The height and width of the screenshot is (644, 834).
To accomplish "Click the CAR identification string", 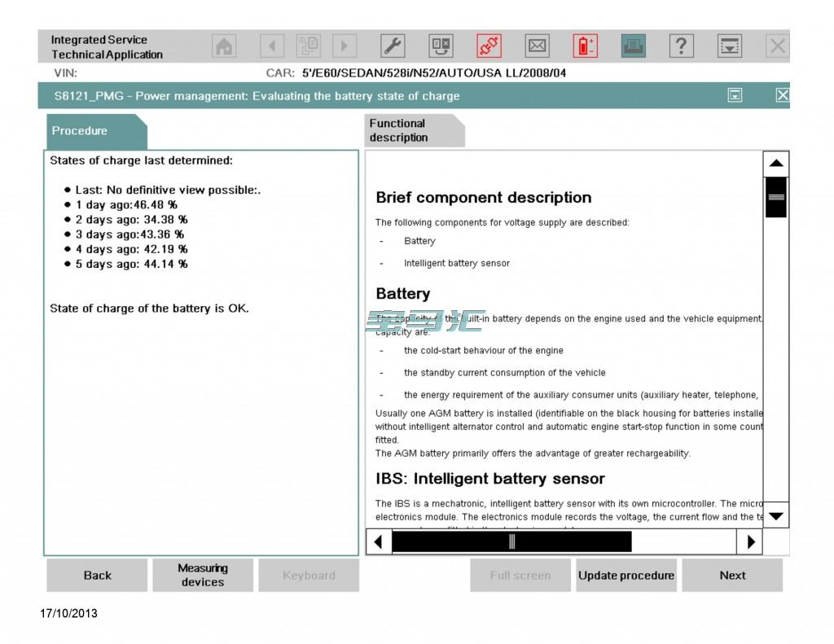I will coord(433,72).
